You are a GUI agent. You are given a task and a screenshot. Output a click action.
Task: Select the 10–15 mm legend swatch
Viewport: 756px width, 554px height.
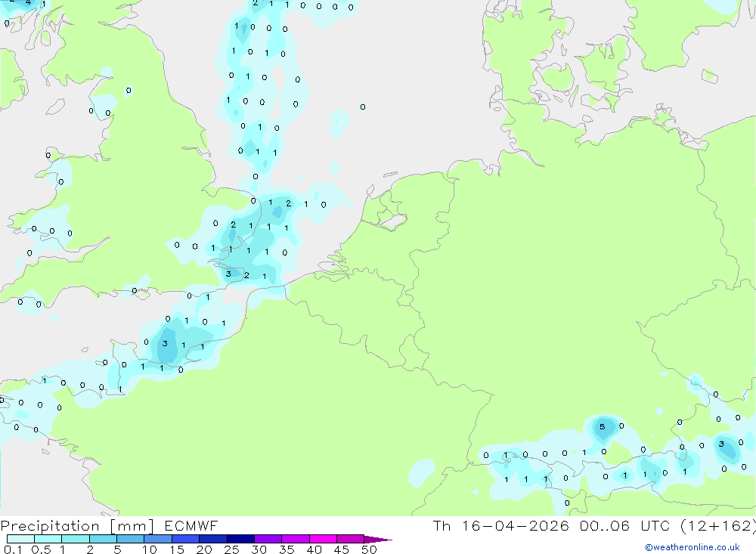pyautogui.click(x=158, y=539)
